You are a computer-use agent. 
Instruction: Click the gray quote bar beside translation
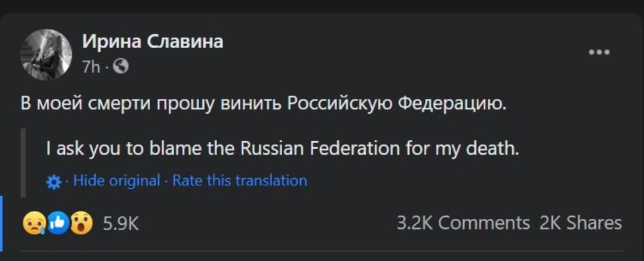click(23, 163)
